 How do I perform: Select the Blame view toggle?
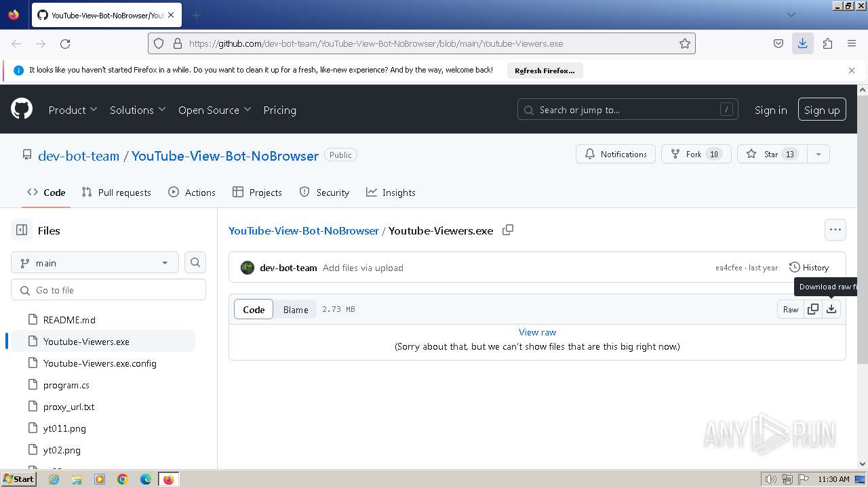coord(296,309)
